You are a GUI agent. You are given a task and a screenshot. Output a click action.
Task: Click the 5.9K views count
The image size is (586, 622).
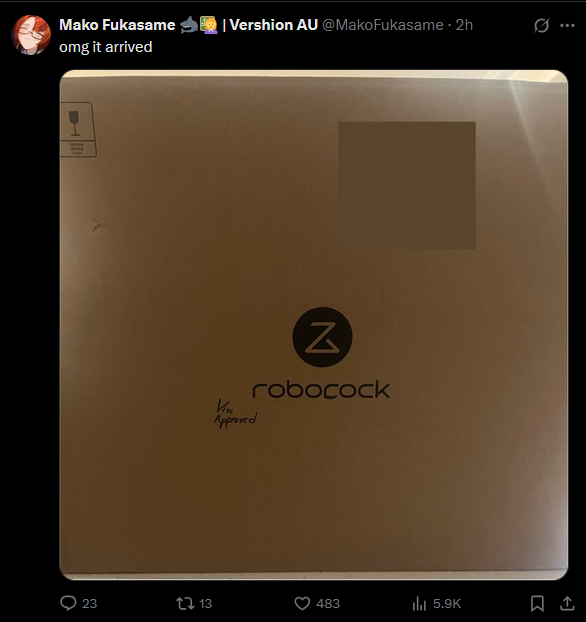(x=447, y=604)
